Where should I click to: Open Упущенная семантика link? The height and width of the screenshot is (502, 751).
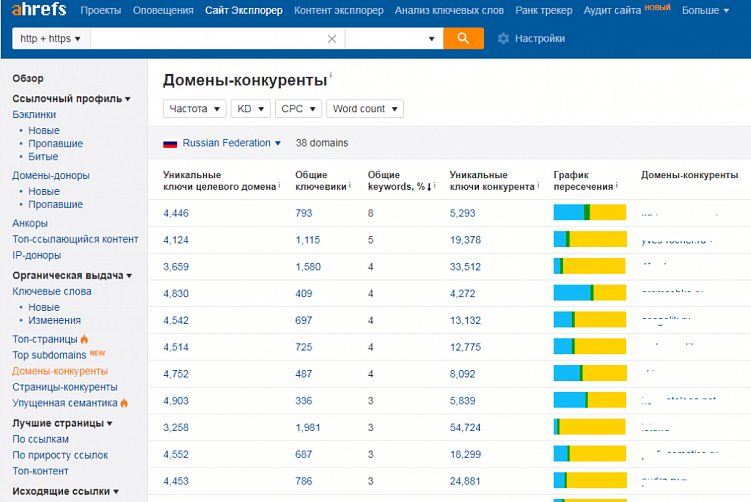coord(65,403)
